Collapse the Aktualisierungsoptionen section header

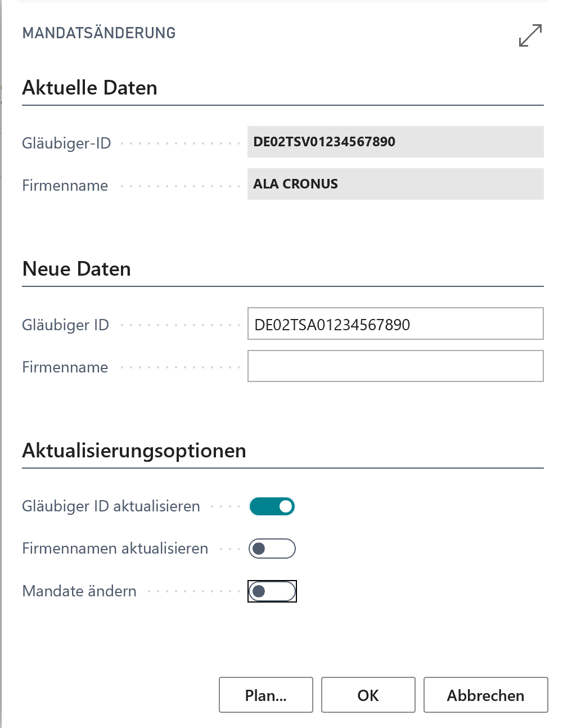134,451
